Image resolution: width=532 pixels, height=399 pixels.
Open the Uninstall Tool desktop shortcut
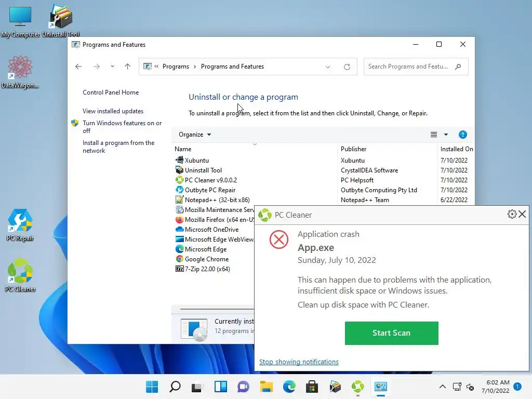point(61,20)
